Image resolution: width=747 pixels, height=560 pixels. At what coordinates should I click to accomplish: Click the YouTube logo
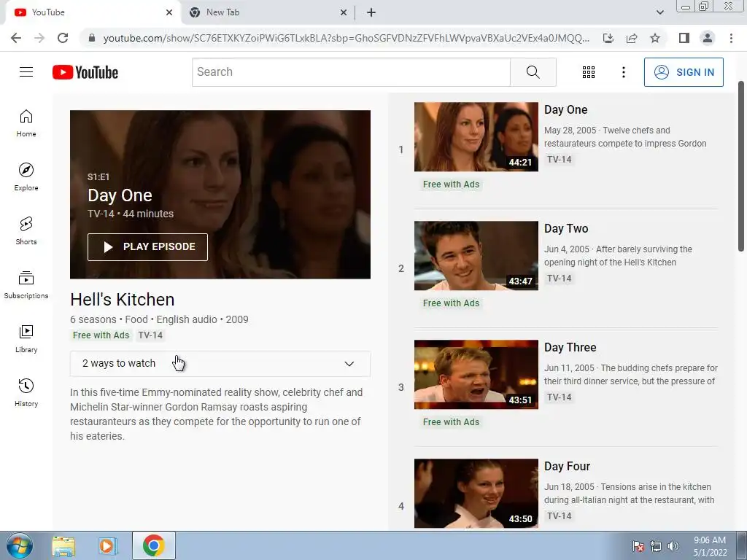coord(85,72)
